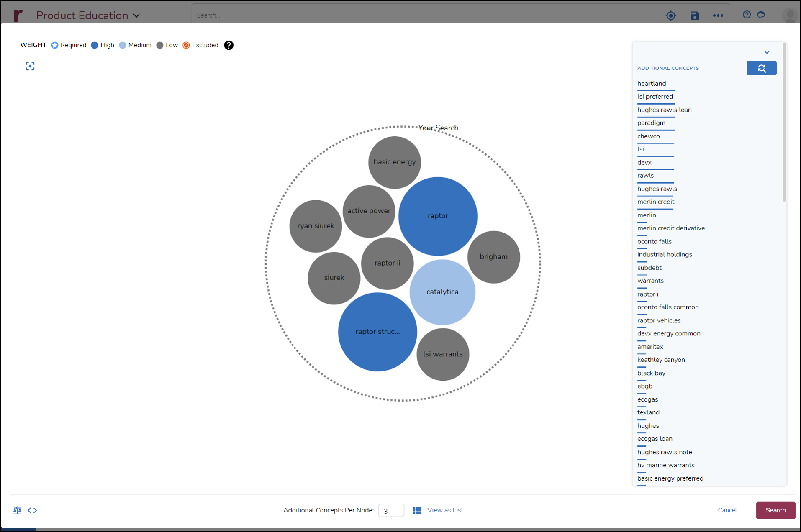Add 'warrants' from additional concepts
Image resolution: width=801 pixels, height=532 pixels.
point(650,281)
